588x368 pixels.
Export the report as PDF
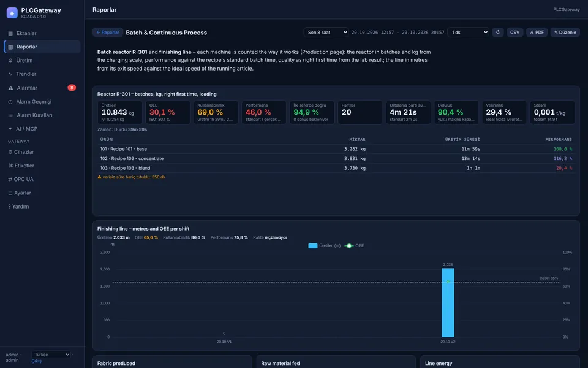537,33
